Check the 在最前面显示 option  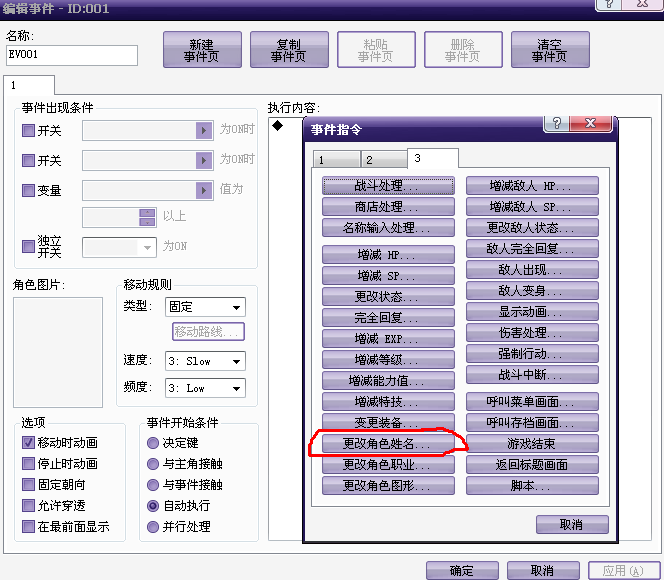(28, 527)
